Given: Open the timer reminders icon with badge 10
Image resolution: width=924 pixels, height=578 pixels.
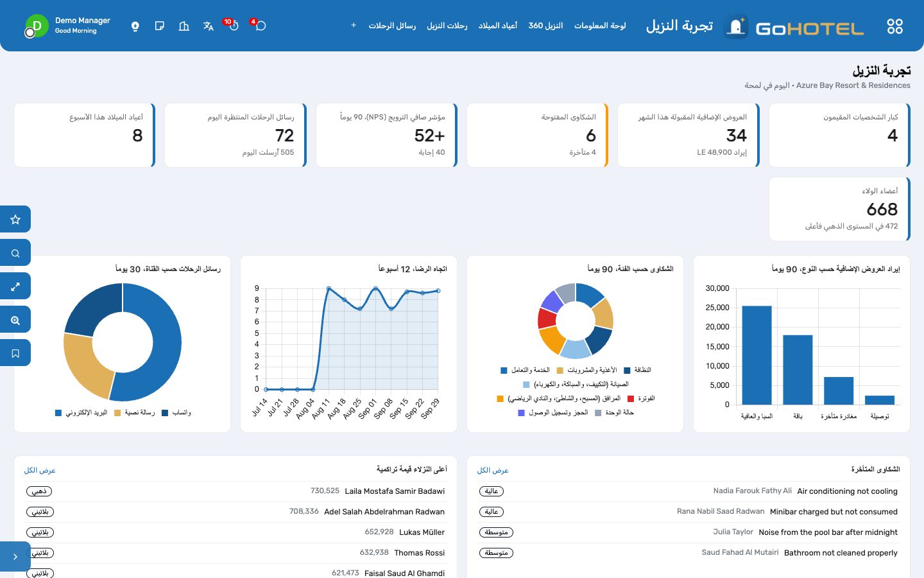Looking at the screenshot, I should [234, 26].
